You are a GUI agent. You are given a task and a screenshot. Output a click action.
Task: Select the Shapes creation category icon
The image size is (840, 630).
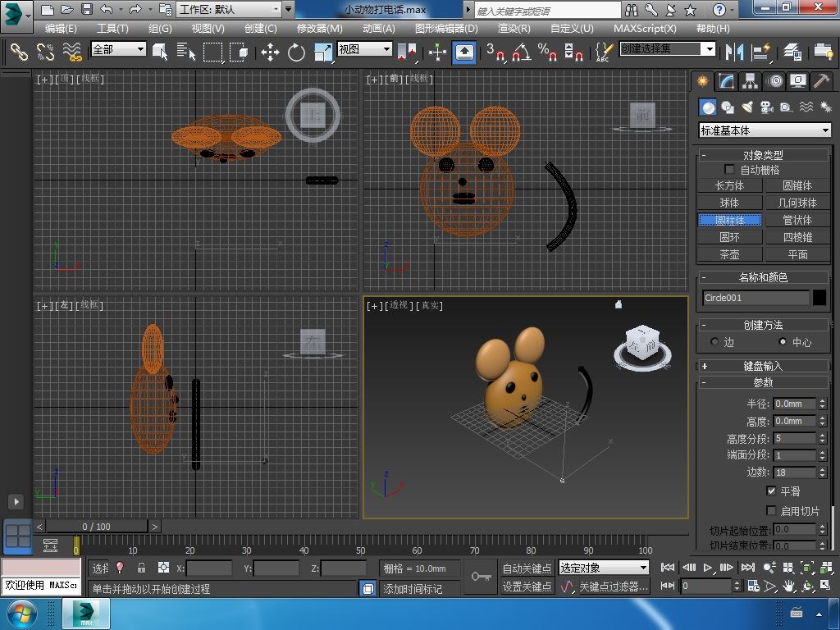[728, 107]
